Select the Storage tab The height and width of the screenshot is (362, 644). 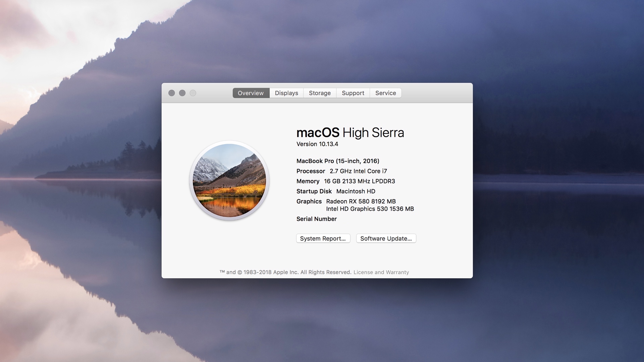pos(319,93)
